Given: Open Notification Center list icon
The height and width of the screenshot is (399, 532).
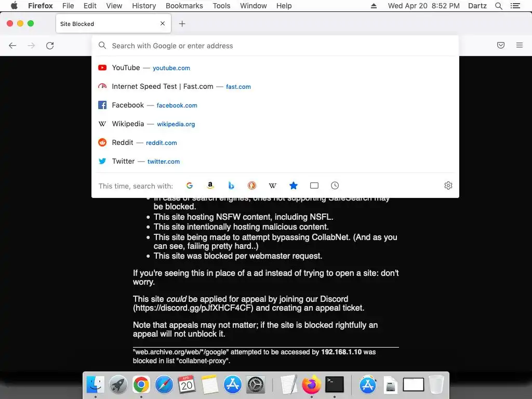Looking at the screenshot, I should pyautogui.click(x=515, y=6).
